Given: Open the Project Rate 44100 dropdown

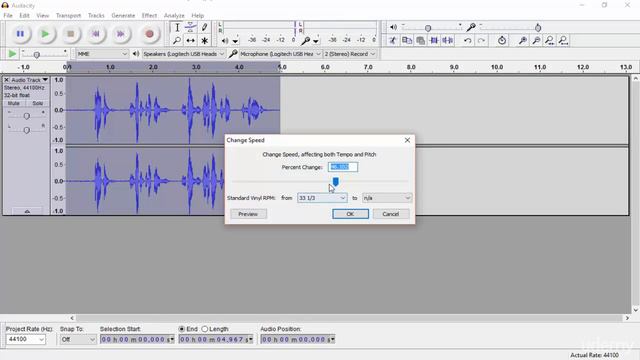Looking at the screenshot, I should [25, 339].
